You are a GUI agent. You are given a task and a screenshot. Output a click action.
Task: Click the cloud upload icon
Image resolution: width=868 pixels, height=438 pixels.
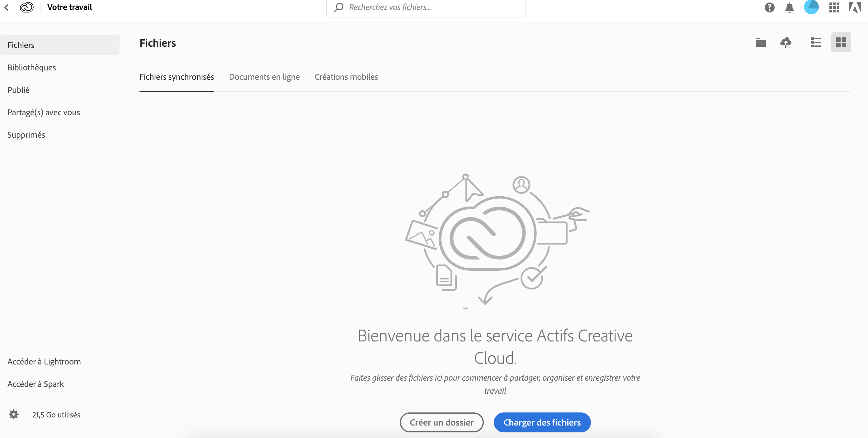[x=785, y=42]
